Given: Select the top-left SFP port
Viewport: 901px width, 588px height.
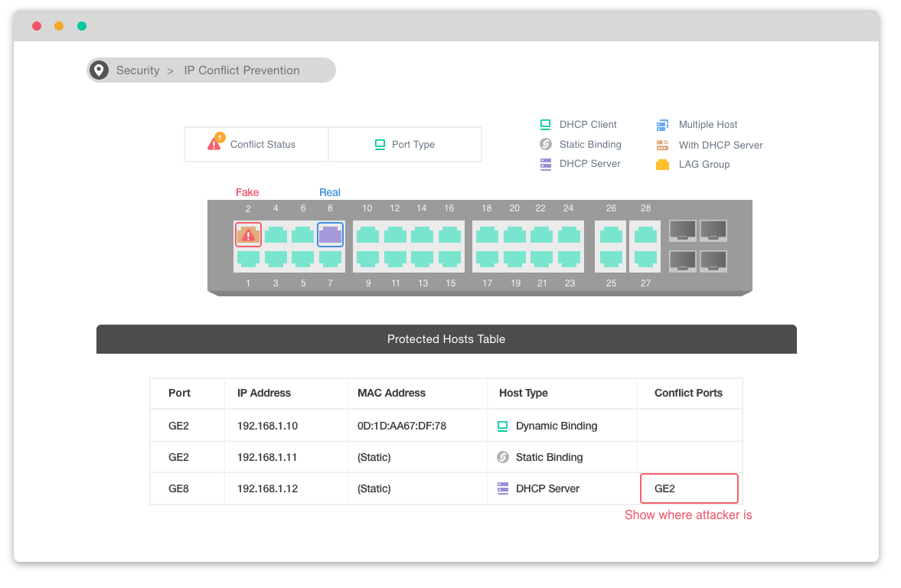Looking at the screenshot, I should (x=683, y=230).
